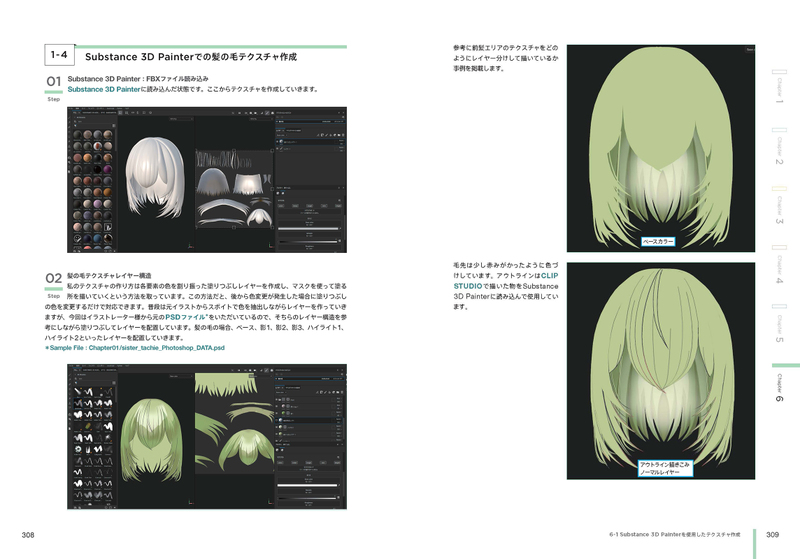The image size is (800, 559).
Task: Click the white-hair FBX import screenshot
Action: 207,180
